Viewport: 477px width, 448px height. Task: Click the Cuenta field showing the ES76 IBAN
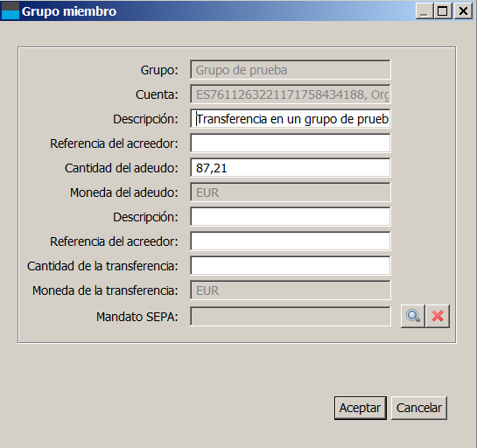pyautogui.click(x=291, y=94)
